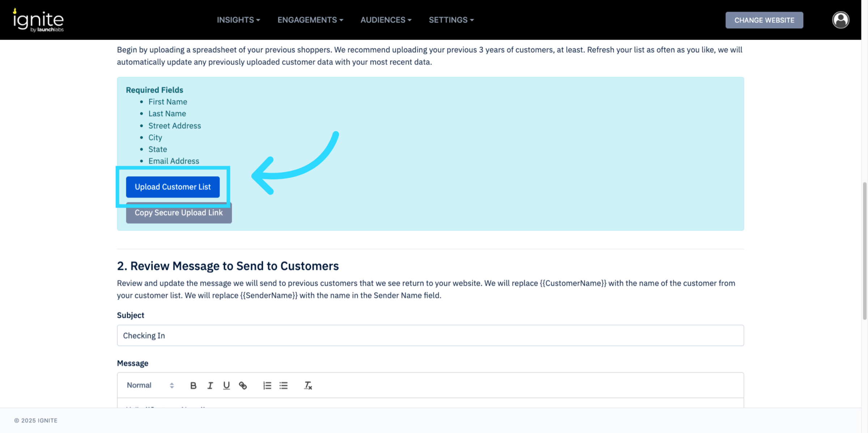Click the Ignite logo

38,20
